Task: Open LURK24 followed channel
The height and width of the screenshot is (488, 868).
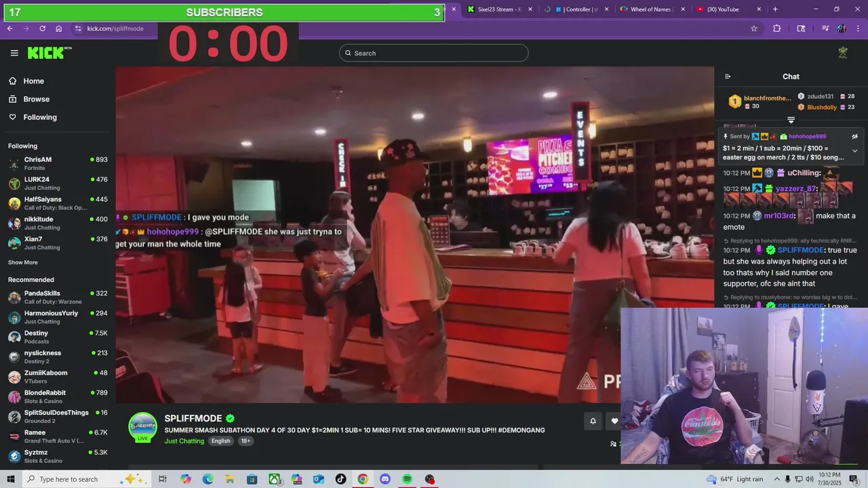Action: tap(58, 183)
